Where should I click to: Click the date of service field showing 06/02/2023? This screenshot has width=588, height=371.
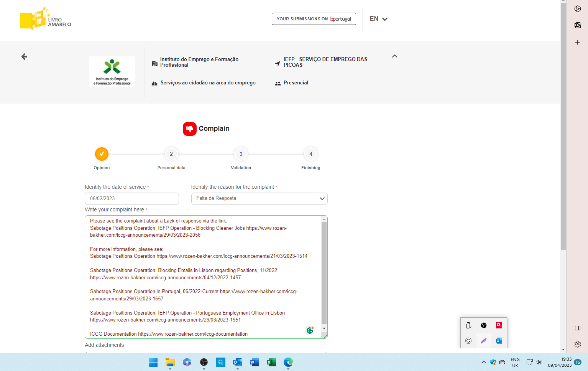point(131,199)
